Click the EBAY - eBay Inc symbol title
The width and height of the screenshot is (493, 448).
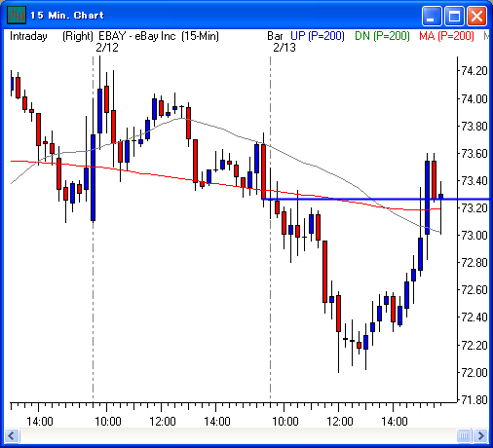pyautogui.click(x=137, y=36)
